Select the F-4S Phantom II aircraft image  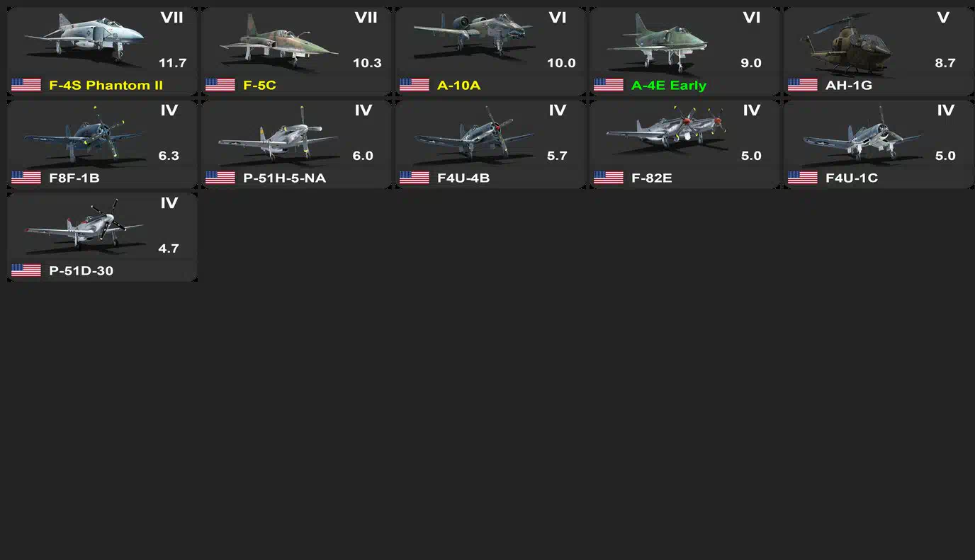point(84,40)
